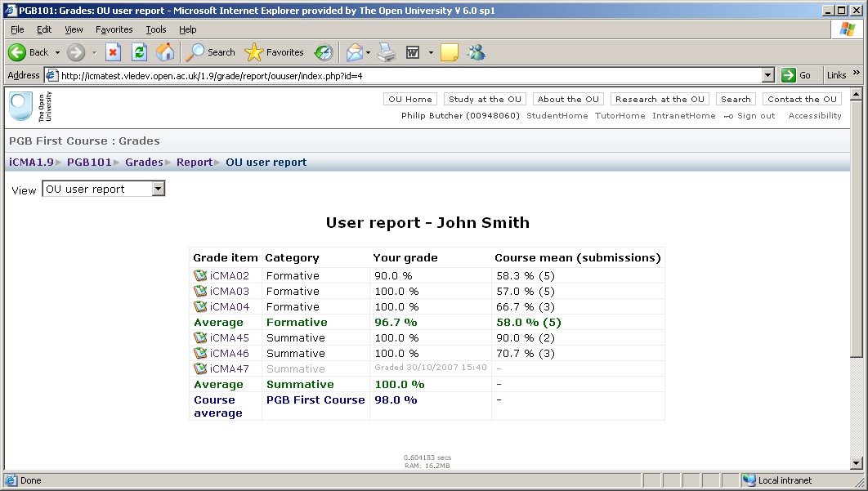Open the TutorHome link
The image size is (868, 491).
620,115
